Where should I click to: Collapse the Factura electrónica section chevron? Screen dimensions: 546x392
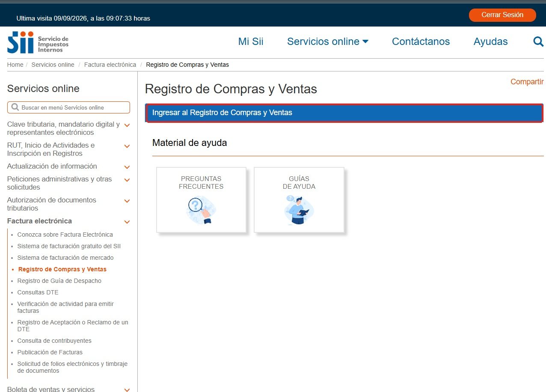click(x=127, y=222)
